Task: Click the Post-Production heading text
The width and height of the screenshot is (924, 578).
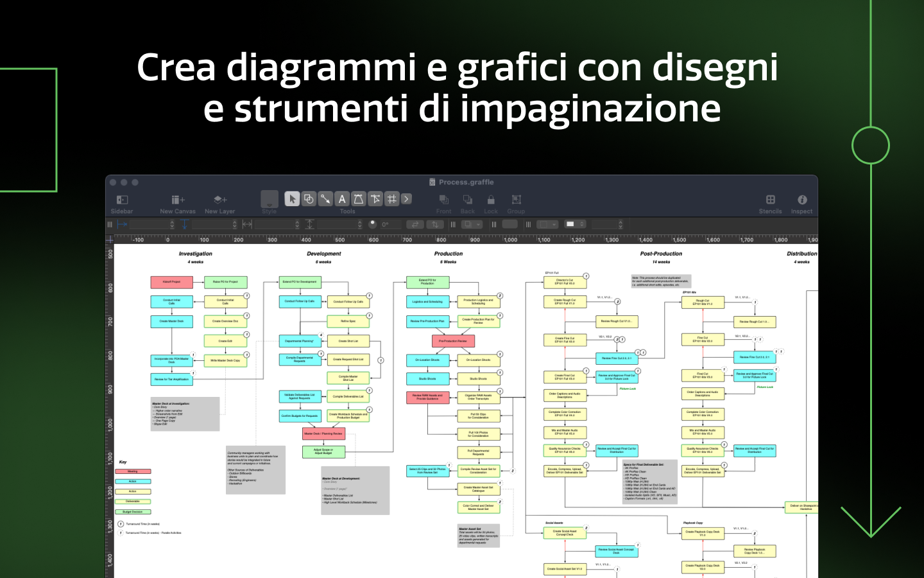Action: pos(661,254)
